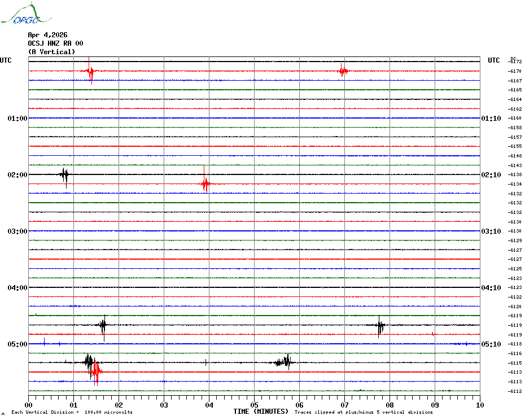Click the -6160 offset value on right

(515, 118)
